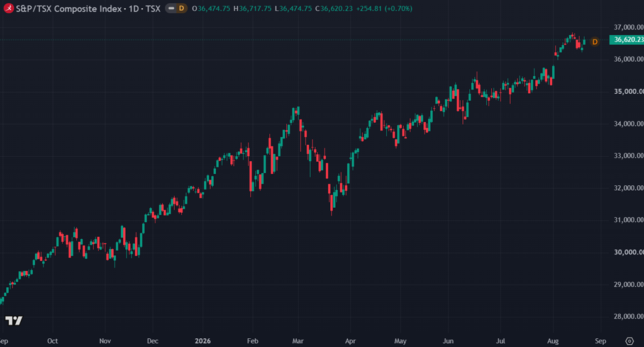Screen dimensions: 644x347
Task: Click the Feb label on time axis
Action: 253,341
